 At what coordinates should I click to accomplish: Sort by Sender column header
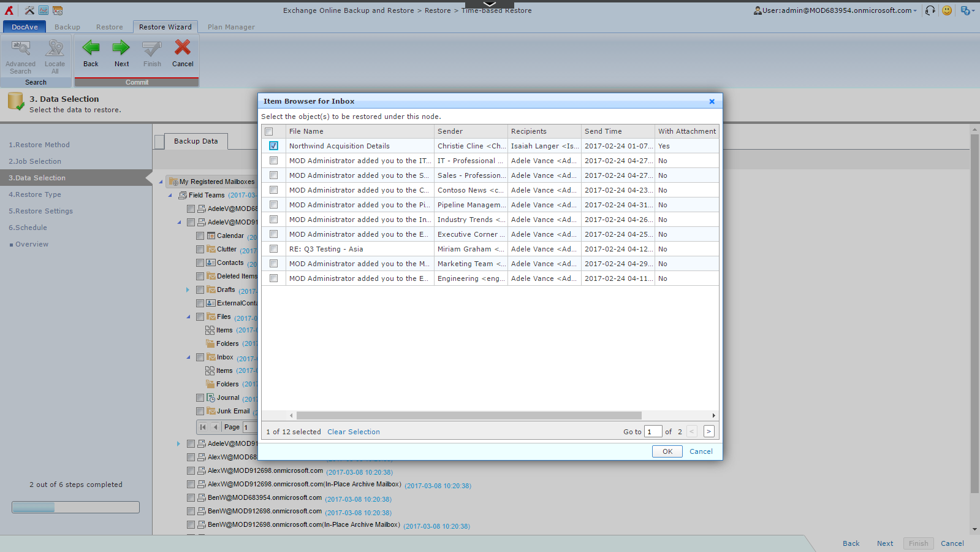[471, 131]
